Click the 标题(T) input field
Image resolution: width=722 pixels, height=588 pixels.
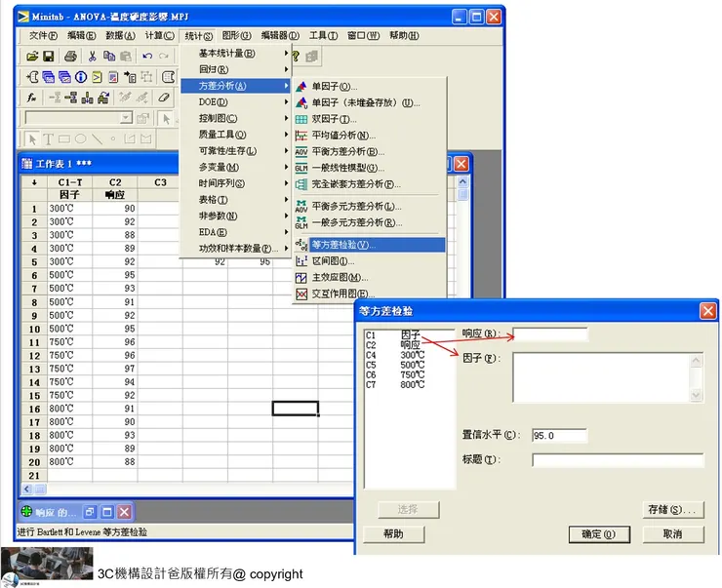tap(618, 460)
